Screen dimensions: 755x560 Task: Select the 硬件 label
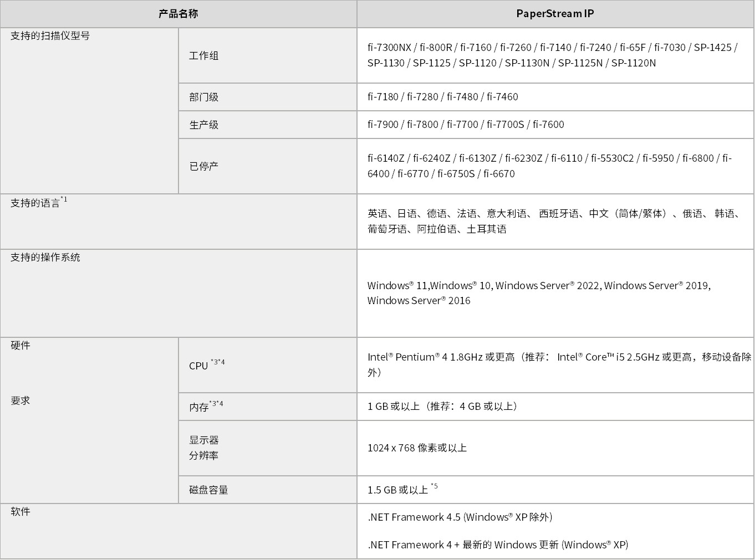(x=21, y=346)
